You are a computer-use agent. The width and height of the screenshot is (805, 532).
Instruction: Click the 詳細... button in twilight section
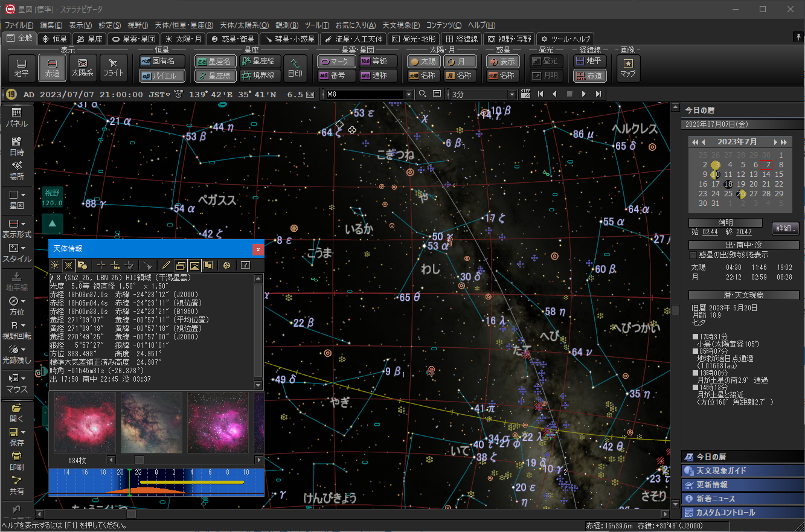(x=785, y=228)
